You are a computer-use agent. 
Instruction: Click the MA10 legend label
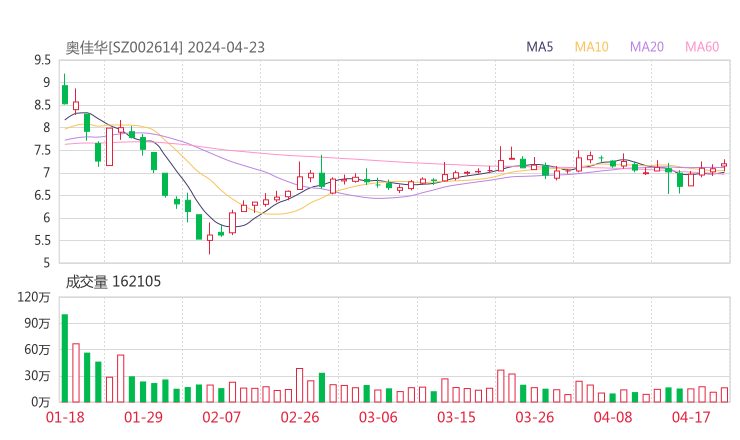(591, 47)
